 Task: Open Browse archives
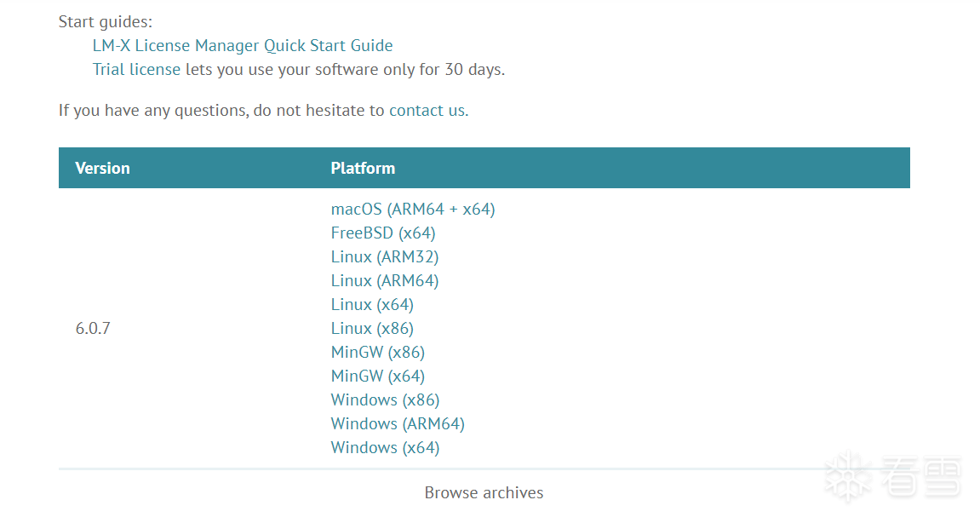point(484,493)
